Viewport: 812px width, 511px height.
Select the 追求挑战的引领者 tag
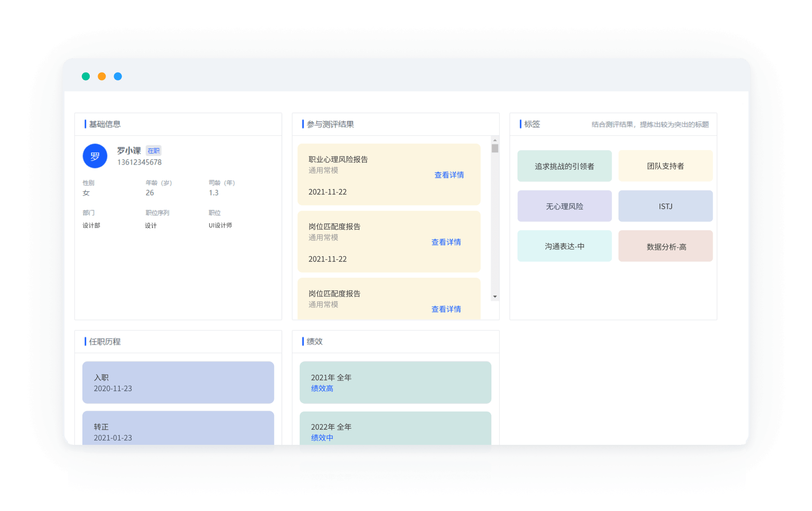(x=565, y=166)
